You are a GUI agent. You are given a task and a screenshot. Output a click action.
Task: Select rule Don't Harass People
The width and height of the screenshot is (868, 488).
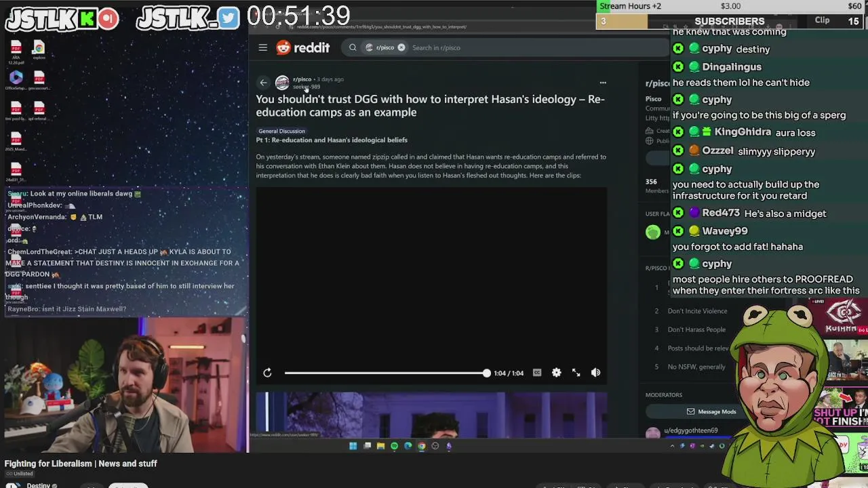pyautogui.click(x=696, y=329)
